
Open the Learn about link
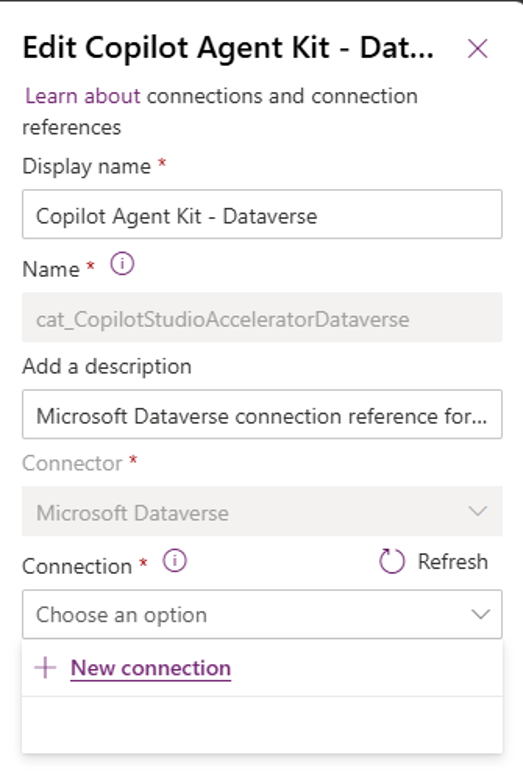point(83,96)
